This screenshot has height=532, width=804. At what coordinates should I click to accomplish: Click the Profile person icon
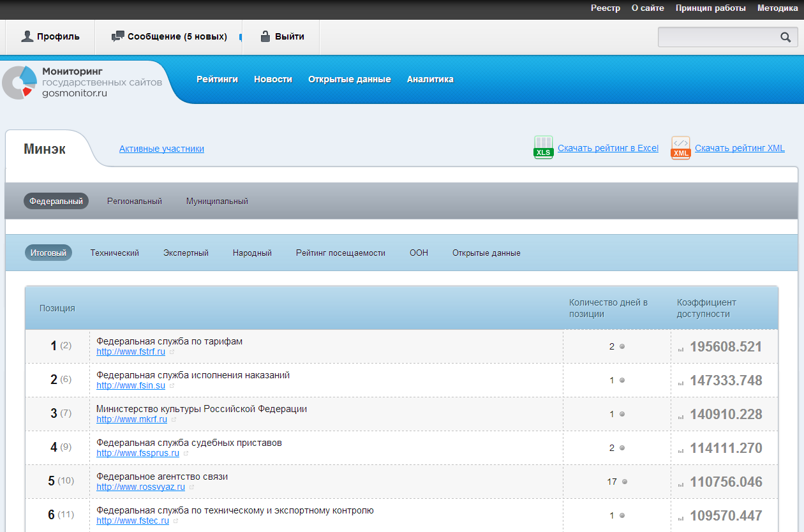point(27,36)
